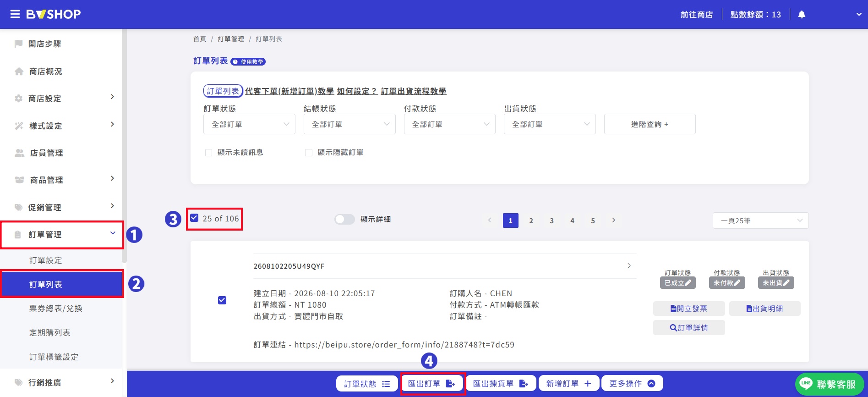This screenshot has height=397, width=868.
Task: Enable 顯示隱藏訂單 checkbox
Action: click(309, 153)
